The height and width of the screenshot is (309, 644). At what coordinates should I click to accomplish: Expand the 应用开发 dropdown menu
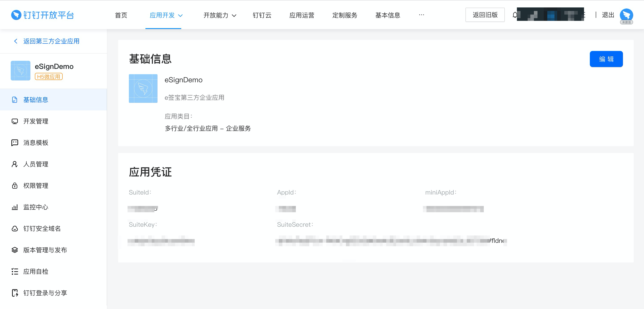pos(166,15)
